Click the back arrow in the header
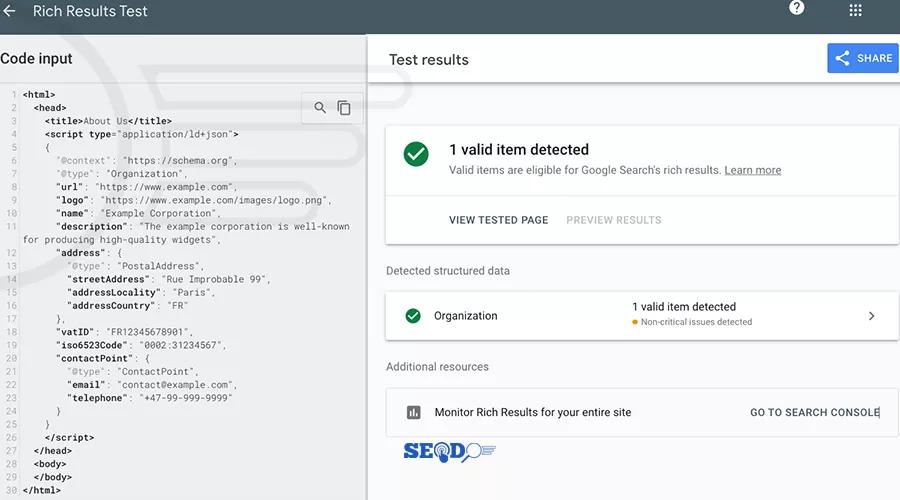The width and height of the screenshot is (900, 500). [x=10, y=12]
